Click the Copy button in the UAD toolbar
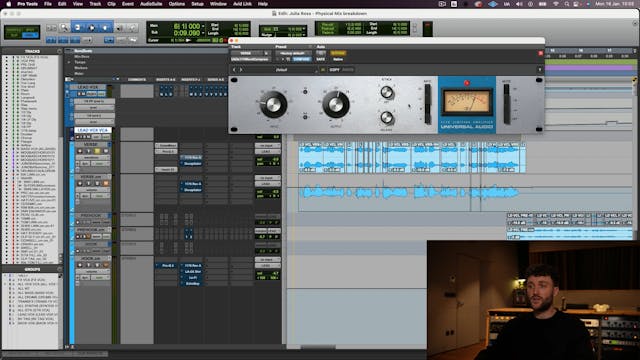The image size is (640, 360). [334, 70]
